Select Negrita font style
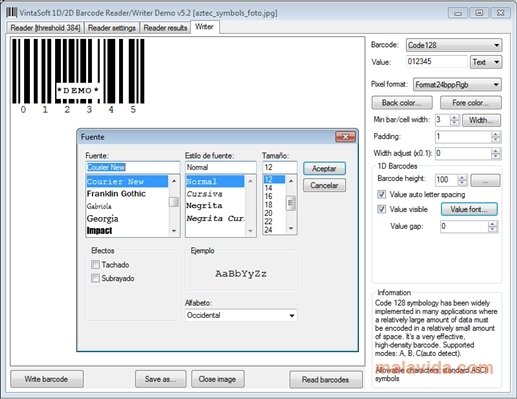The image size is (517, 399). pyautogui.click(x=215, y=206)
